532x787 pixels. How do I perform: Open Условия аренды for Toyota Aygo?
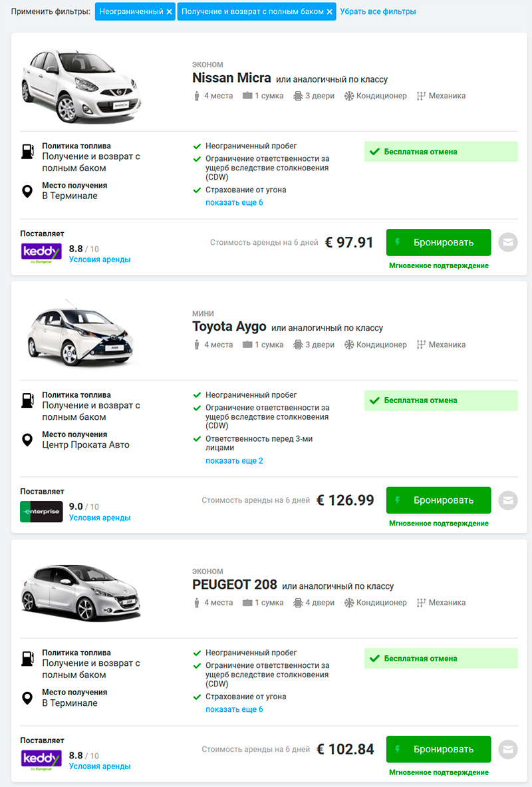(x=100, y=518)
